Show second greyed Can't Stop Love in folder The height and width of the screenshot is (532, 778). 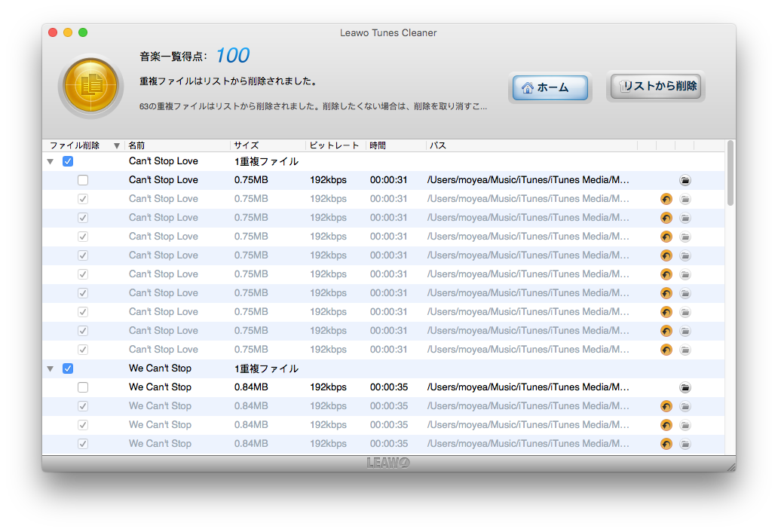click(x=685, y=219)
